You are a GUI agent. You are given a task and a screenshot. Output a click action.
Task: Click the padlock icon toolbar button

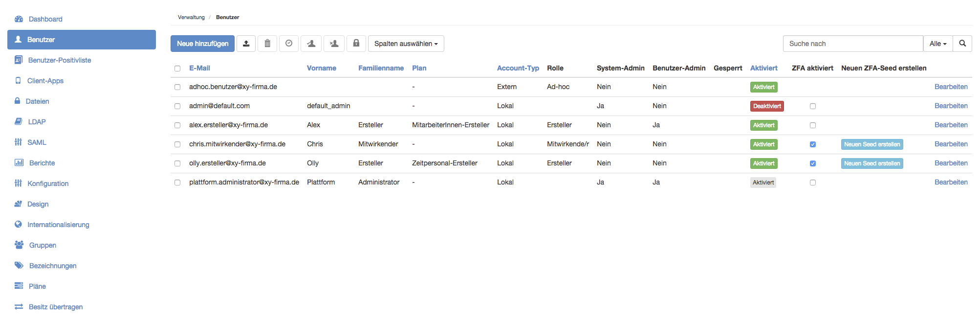pos(356,44)
